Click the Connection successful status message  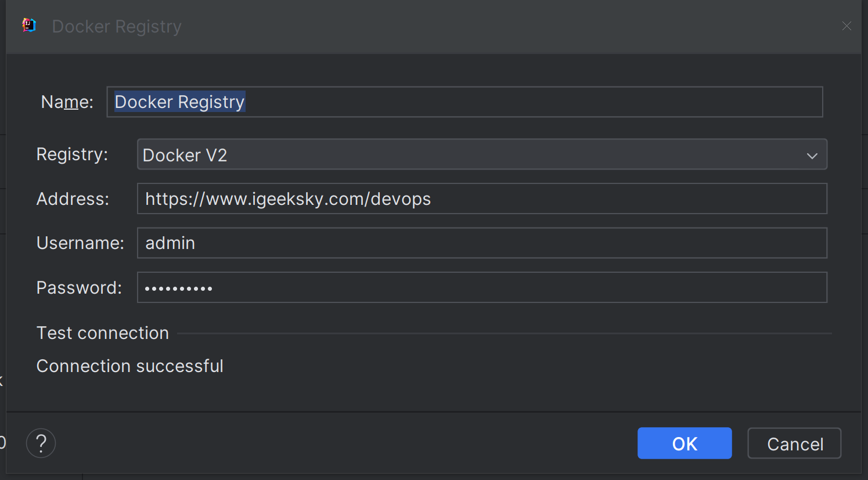point(130,366)
